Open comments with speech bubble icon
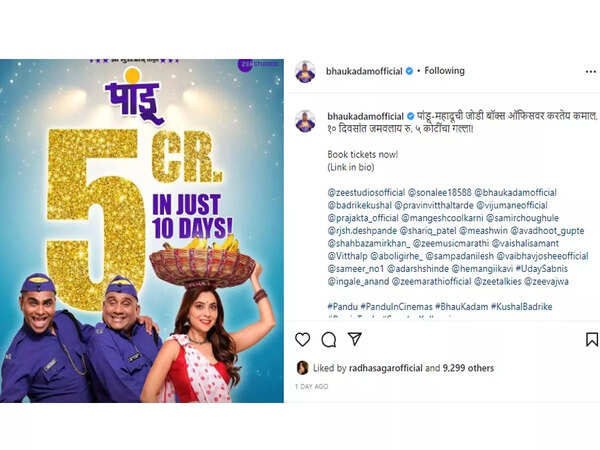This screenshot has width=600, height=450. 329,339
